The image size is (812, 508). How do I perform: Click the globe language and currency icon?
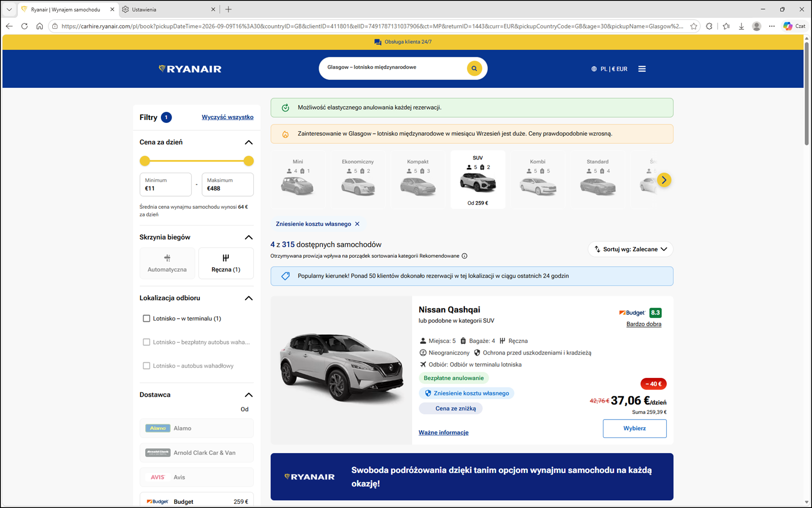coord(594,69)
